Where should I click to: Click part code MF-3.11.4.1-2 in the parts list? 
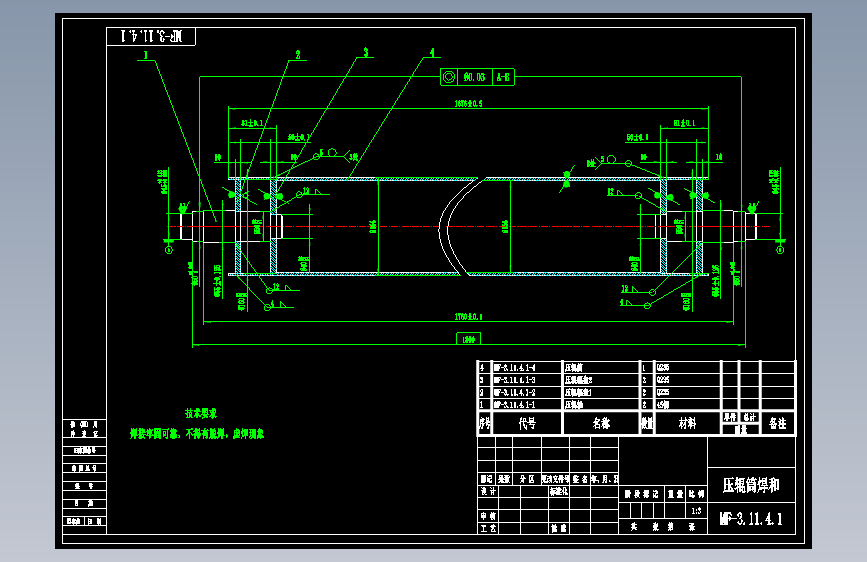tap(514, 392)
